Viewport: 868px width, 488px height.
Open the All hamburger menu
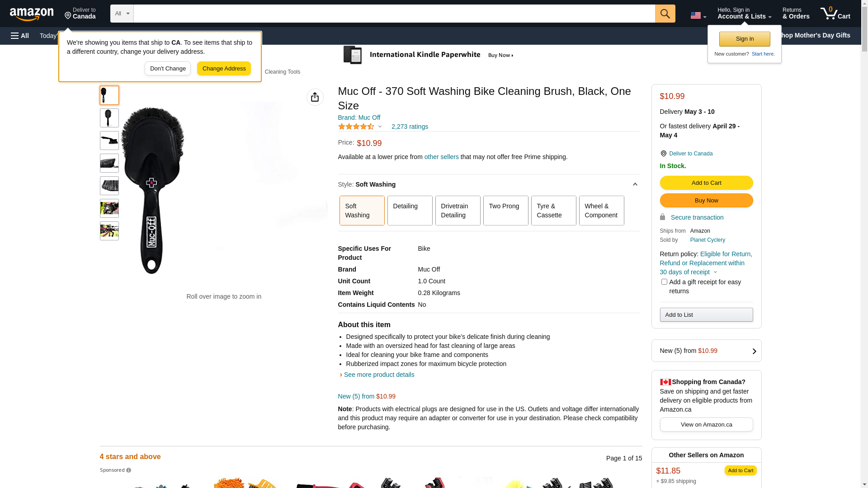click(20, 36)
